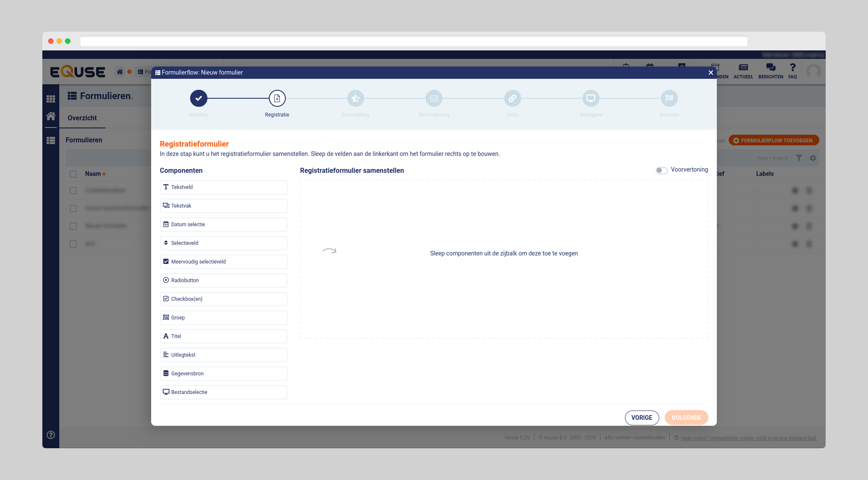Open table settings gear icon
868x480 pixels.
tap(813, 158)
